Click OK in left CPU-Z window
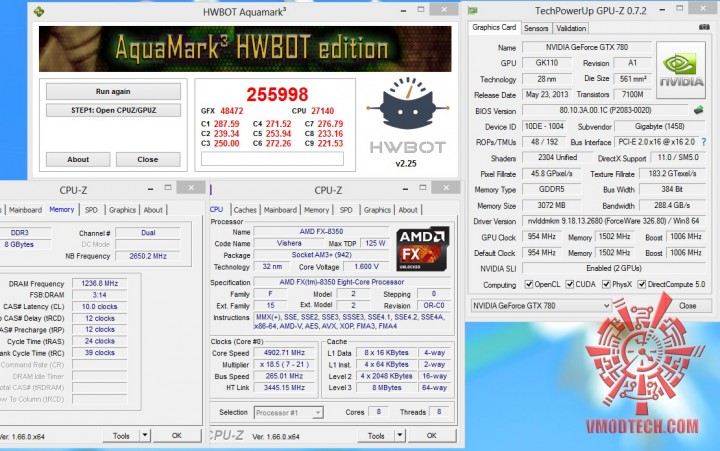Viewport: 720px width, 451px height. [177, 435]
